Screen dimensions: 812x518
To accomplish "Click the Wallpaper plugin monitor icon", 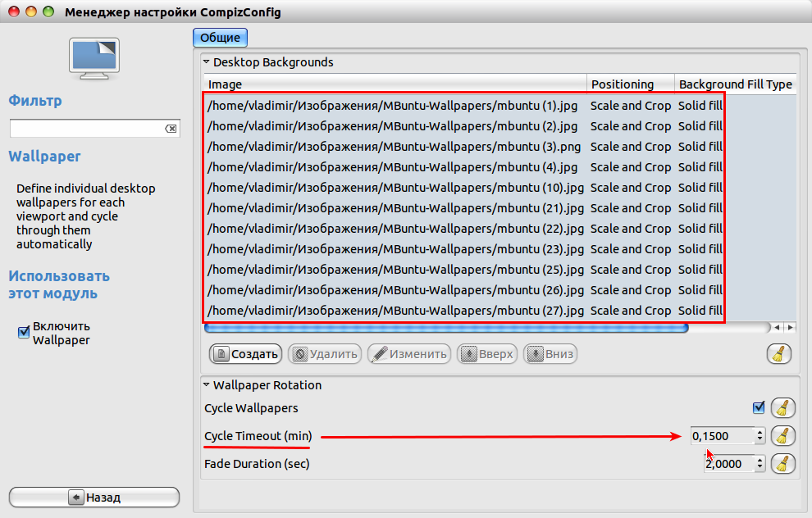I will click(94, 58).
